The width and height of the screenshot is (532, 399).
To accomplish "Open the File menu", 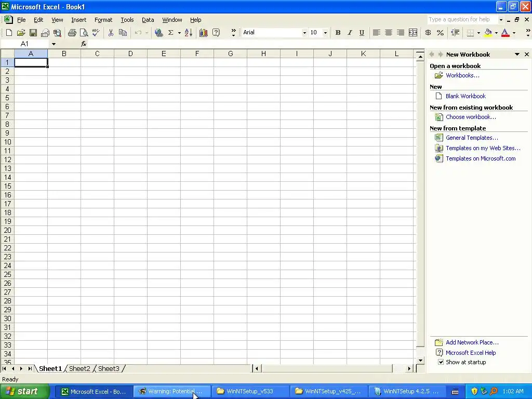I will (x=21, y=20).
